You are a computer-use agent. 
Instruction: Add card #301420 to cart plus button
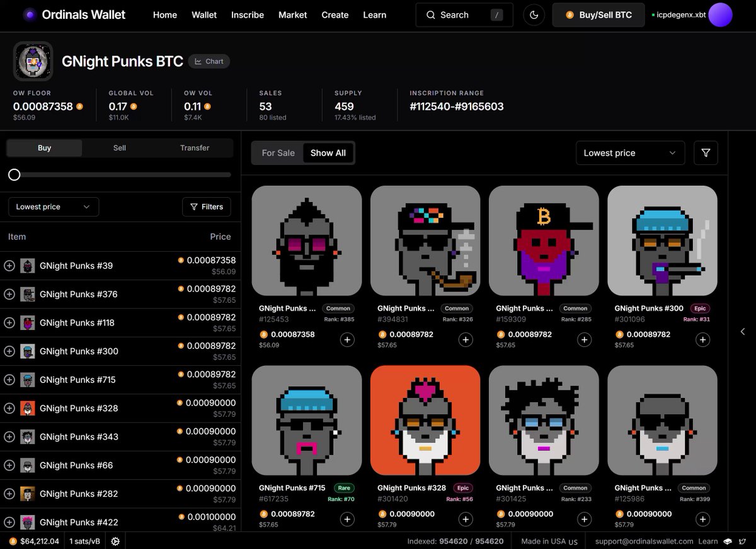466,519
